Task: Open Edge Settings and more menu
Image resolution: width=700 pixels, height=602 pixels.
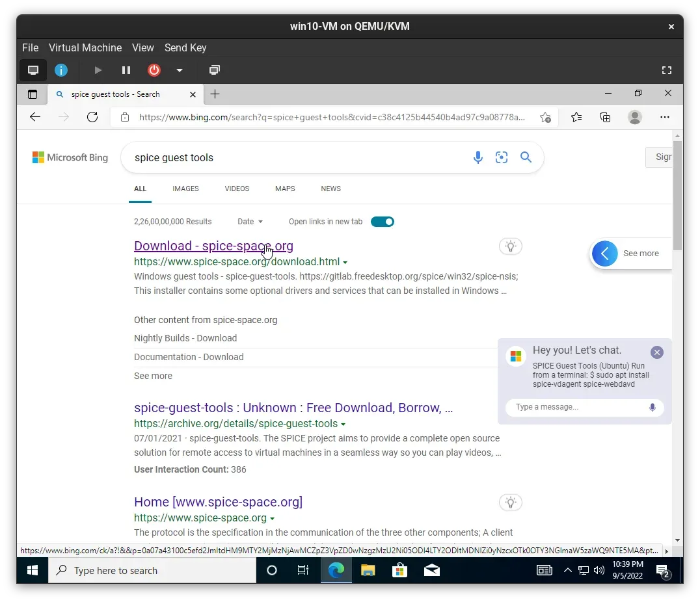Action: pos(665,117)
